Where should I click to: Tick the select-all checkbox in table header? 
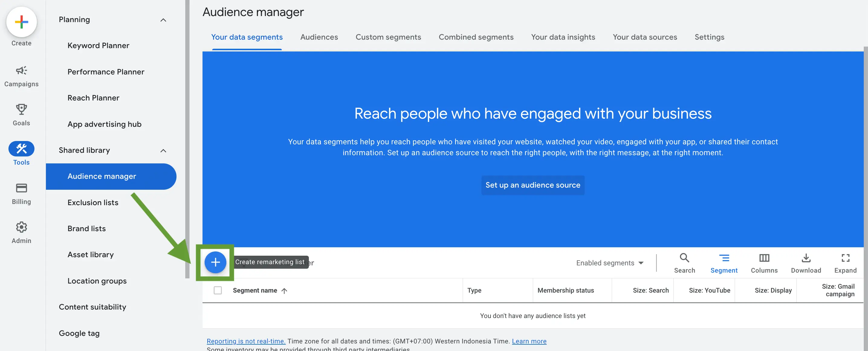click(x=218, y=290)
